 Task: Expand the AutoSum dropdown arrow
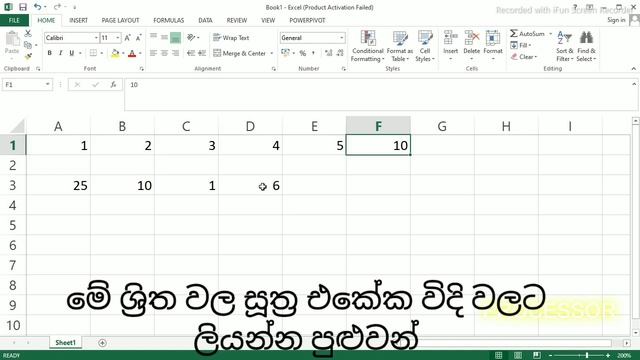[550, 34]
